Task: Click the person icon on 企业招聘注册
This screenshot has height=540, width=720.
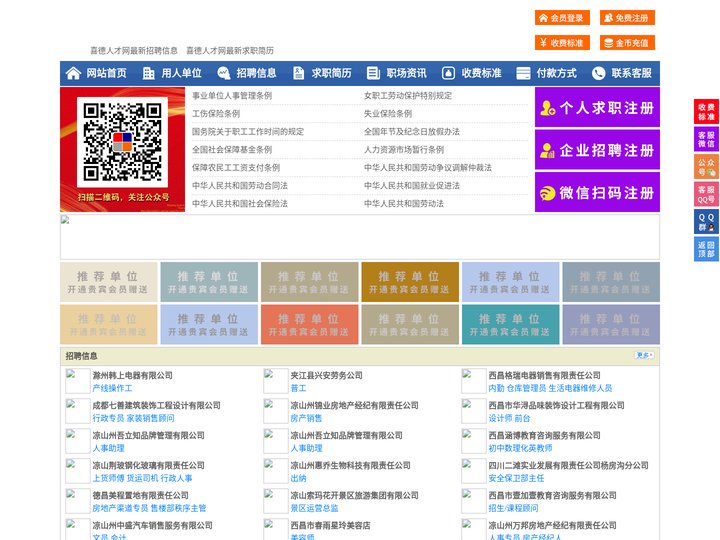Action: (547, 150)
